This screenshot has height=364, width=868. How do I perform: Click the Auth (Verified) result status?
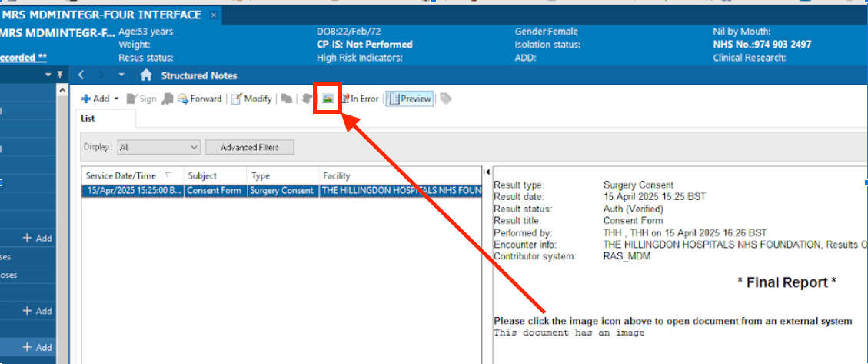[634, 209]
